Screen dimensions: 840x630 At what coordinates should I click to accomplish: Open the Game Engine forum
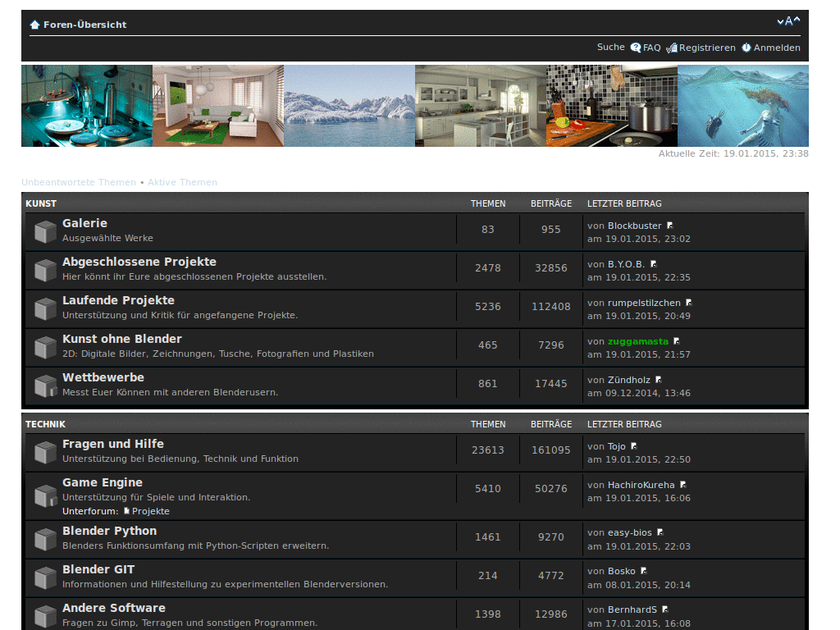(103, 482)
